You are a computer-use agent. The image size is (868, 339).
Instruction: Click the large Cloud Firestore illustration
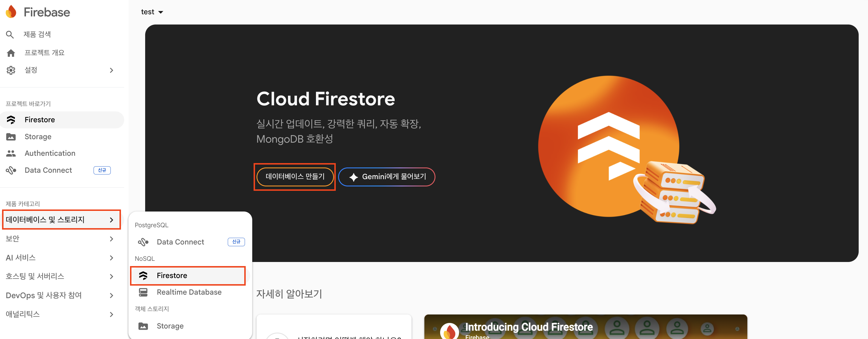(627, 149)
